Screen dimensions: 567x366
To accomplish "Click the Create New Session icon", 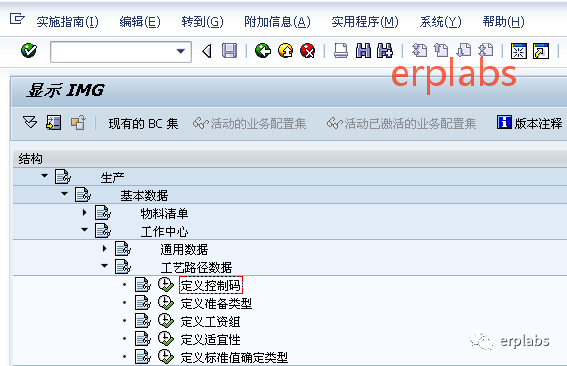I will tap(519, 51).
